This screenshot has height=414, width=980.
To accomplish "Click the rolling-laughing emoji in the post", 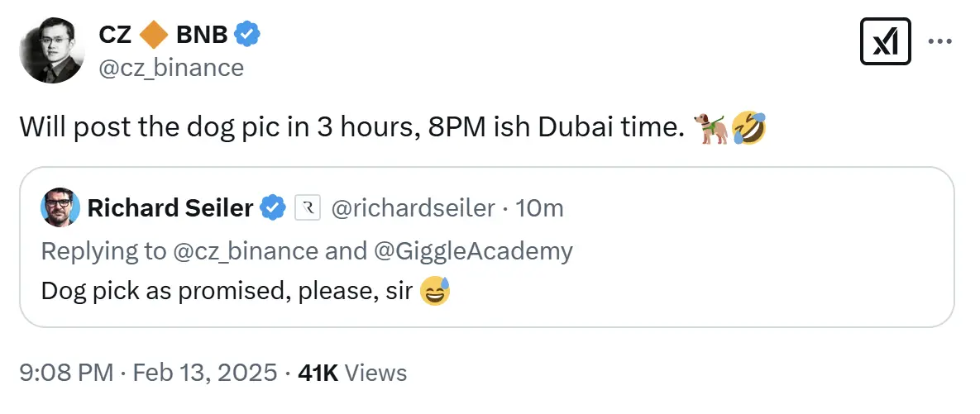I will point(748,128).
